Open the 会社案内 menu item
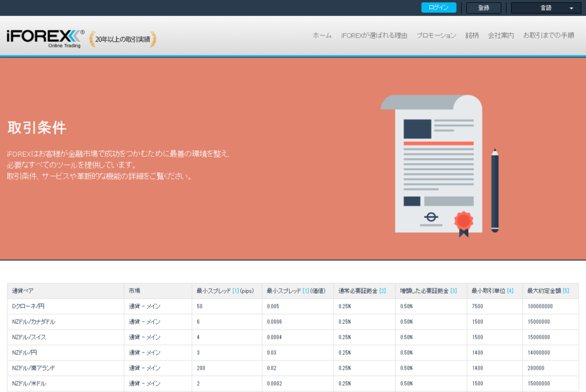The height and width of the screenshot is (392, 586). 501,35
